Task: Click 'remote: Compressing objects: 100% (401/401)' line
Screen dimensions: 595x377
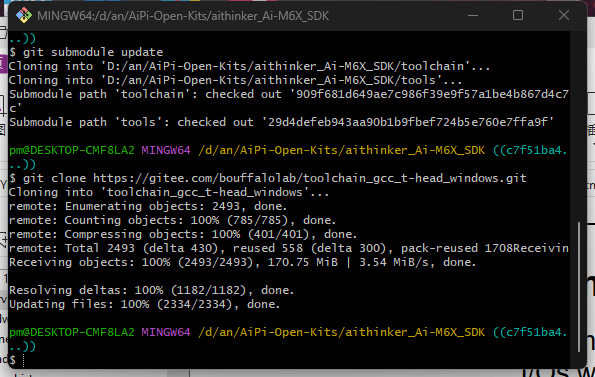Action: pyautogui.click(x=183, y=234)
